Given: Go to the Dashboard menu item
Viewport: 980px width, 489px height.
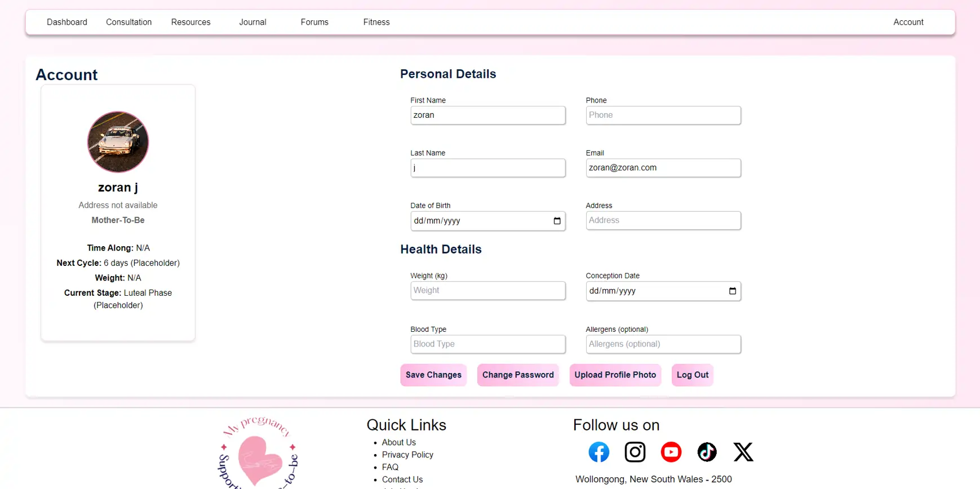Looking at the screenshot, I should pos(67,22).
